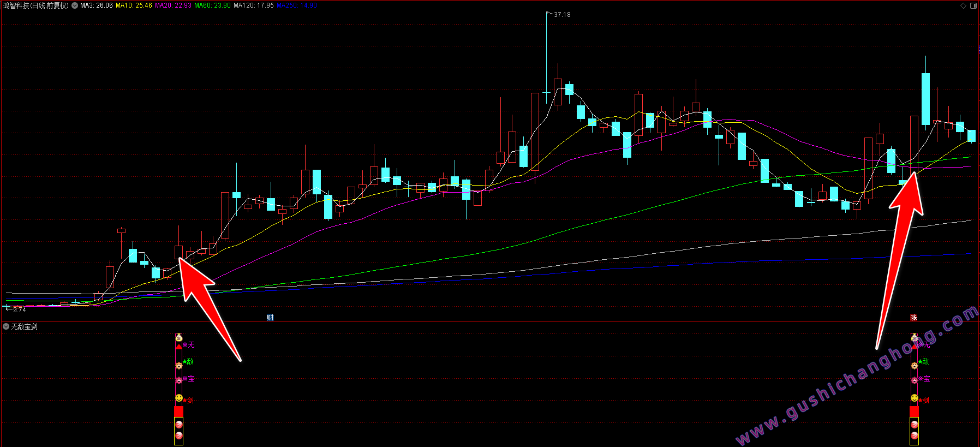Click the right signal's yellow smiley face
Screen dimensions: 980x447
pos(914,398)
